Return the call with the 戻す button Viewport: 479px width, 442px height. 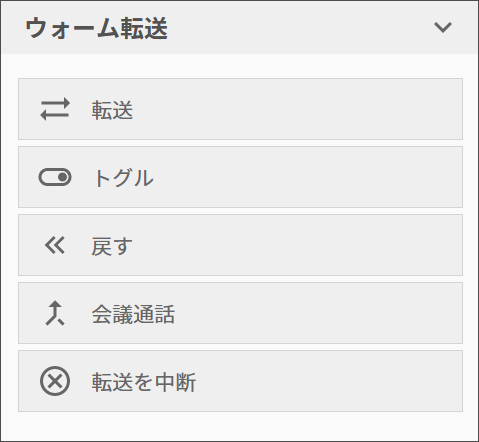(240, 245)
